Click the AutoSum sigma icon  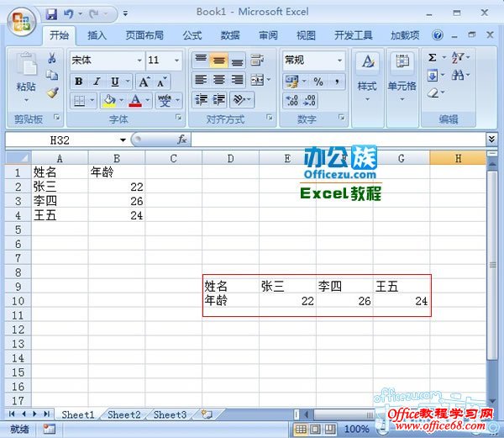(433, 58)
